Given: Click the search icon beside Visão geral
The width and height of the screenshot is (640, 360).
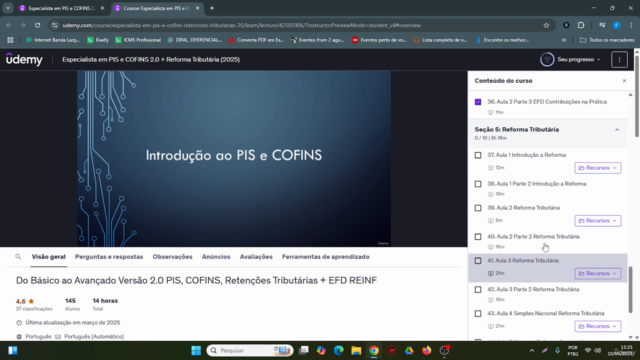Looking at the screenshot, I should tap(18, 257).
